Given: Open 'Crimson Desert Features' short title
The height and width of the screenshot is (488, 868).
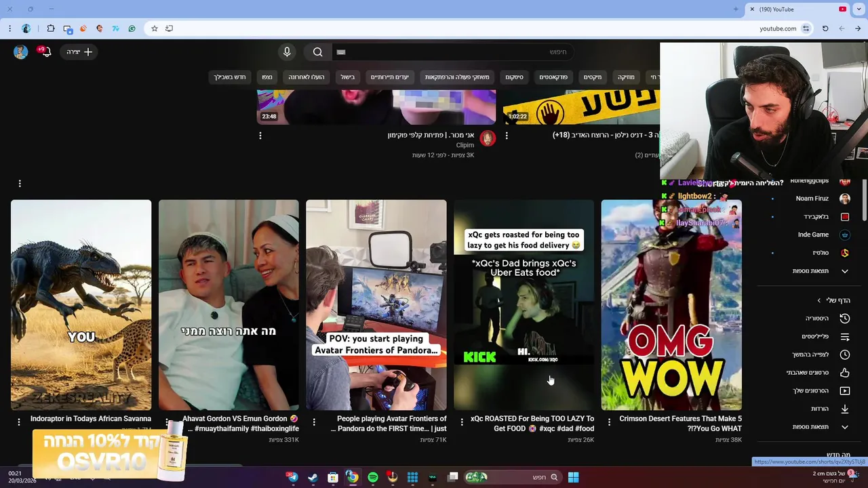Looking at the screenshot, I should 680,423.
